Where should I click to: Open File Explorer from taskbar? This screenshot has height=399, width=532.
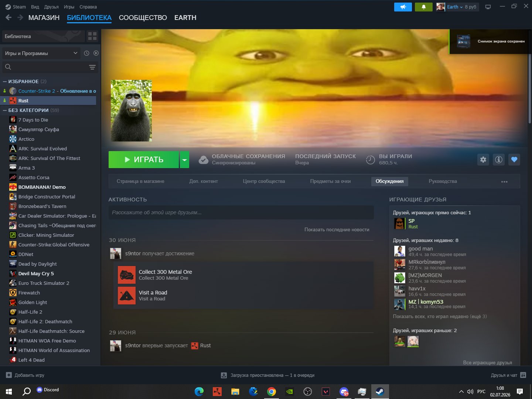[x=235, y=392]
